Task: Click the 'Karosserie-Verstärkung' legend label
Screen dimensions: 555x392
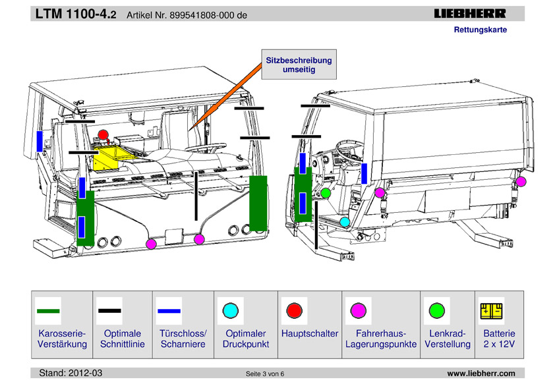Action: (63, 339)
